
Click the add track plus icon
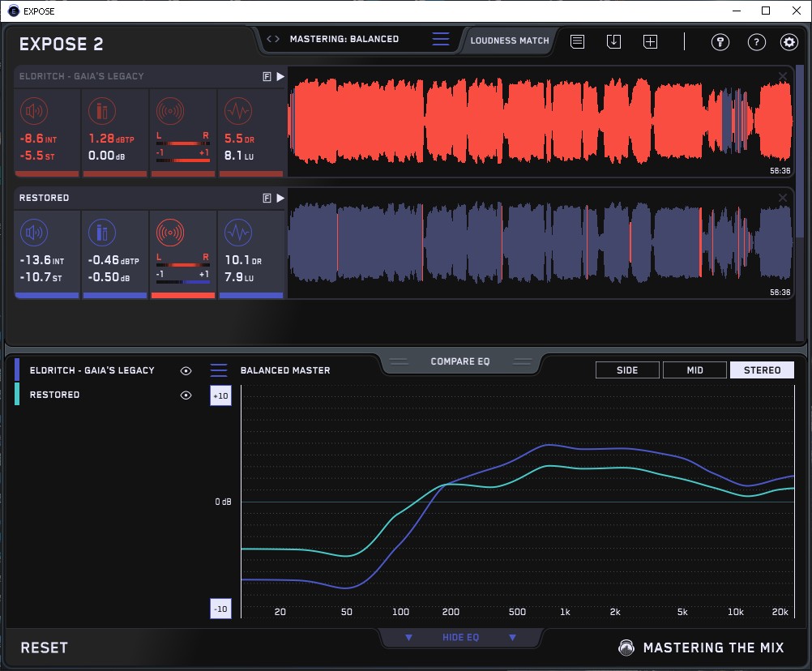point(650,41)
